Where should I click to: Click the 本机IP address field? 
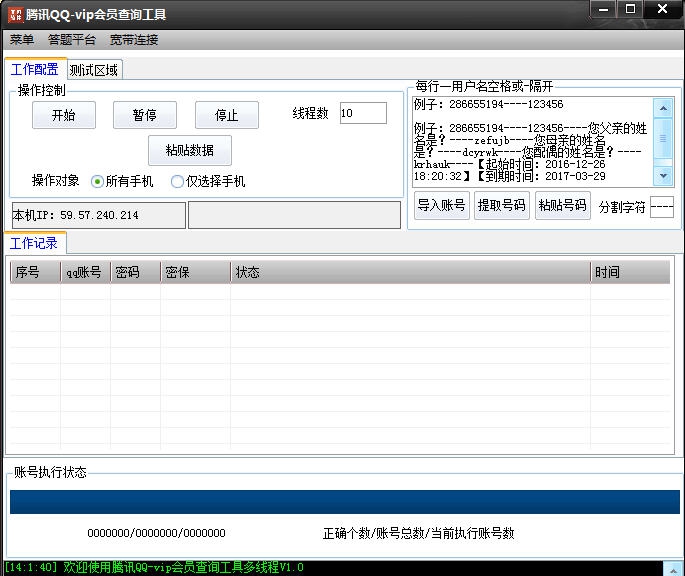coord(99,215)
